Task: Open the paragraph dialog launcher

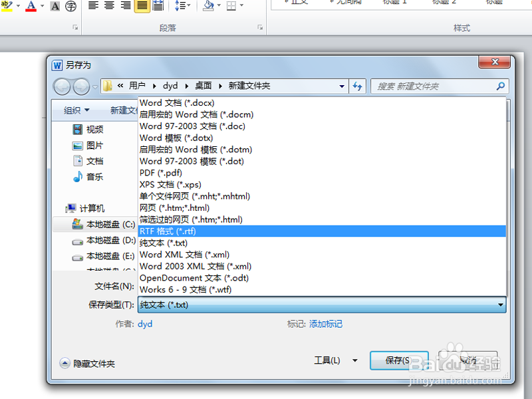Action: (x=260, y=27)
